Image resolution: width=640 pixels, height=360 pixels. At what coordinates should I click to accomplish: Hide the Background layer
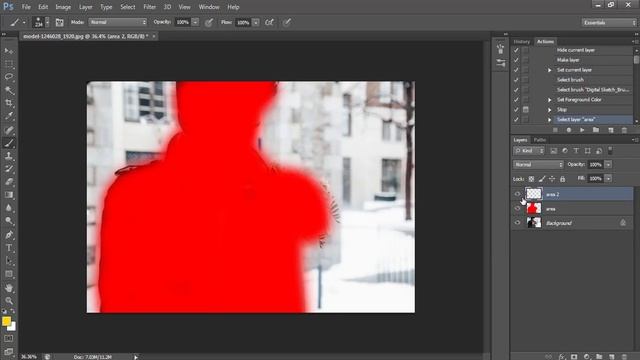coord(517,223)
